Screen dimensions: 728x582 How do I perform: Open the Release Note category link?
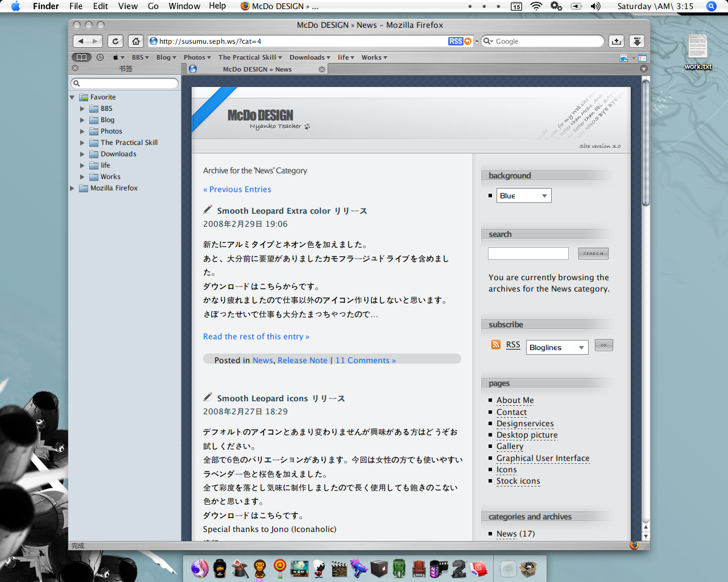303,360
